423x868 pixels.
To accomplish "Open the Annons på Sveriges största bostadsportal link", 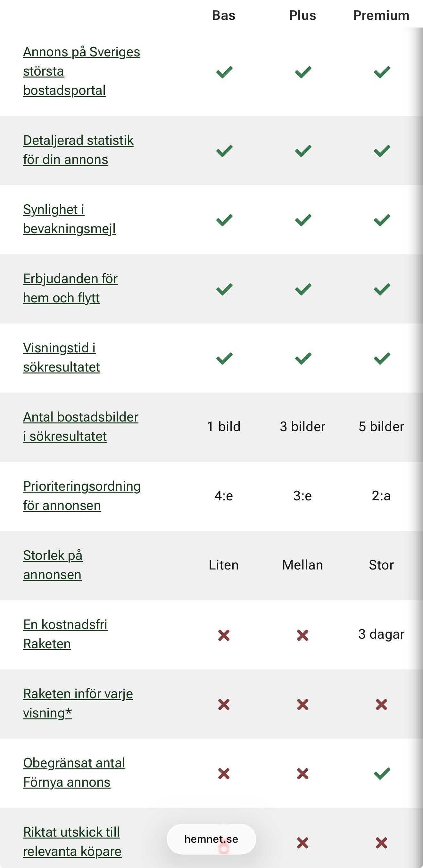I will (81, 71).
